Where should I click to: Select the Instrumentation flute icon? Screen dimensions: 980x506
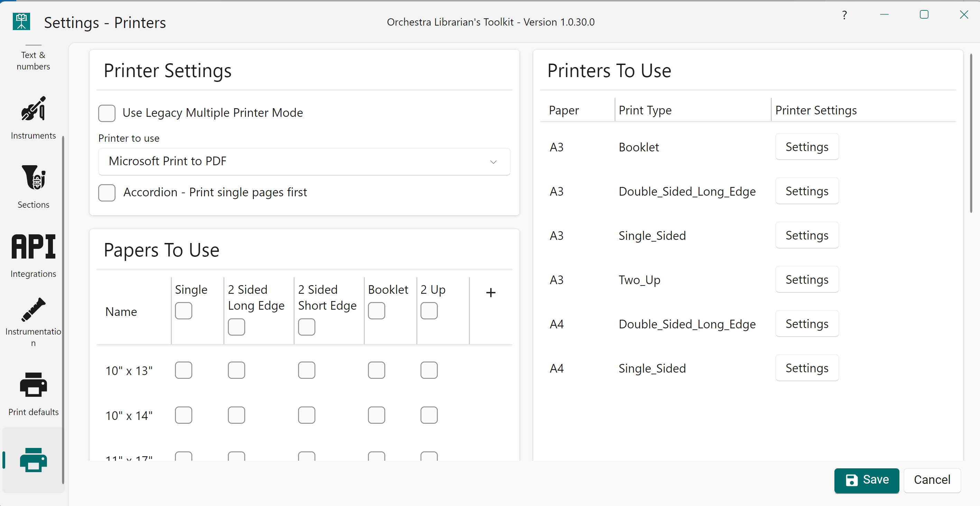(x=33, y=309)
